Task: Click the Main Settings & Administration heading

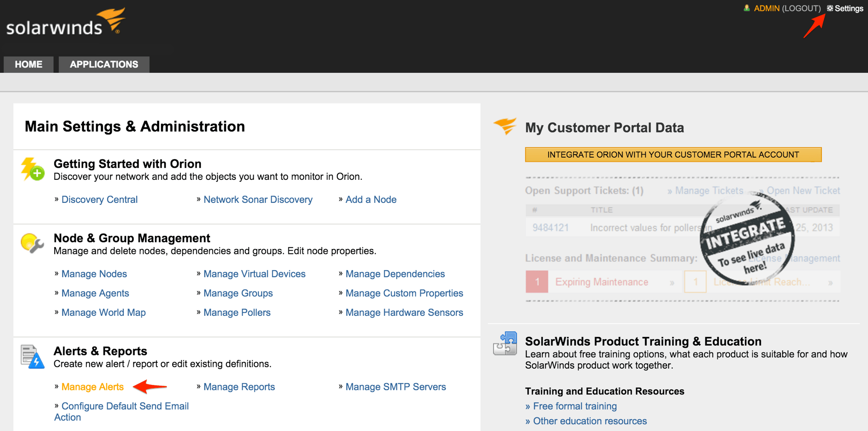Action: coord(135,126)
